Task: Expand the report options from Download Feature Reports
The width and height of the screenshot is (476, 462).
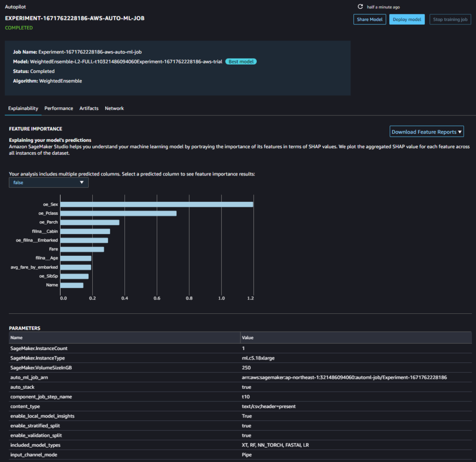Action: pyautogui.click(x=426, y=131)
